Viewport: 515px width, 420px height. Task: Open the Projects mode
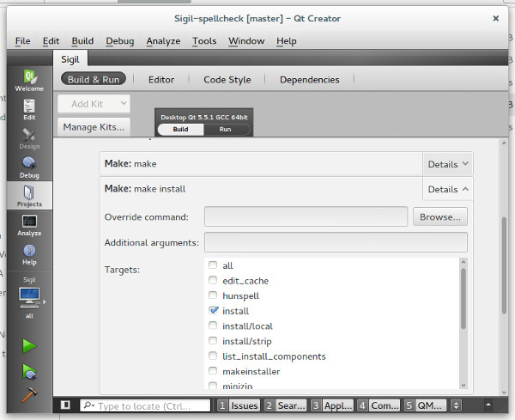29,196
